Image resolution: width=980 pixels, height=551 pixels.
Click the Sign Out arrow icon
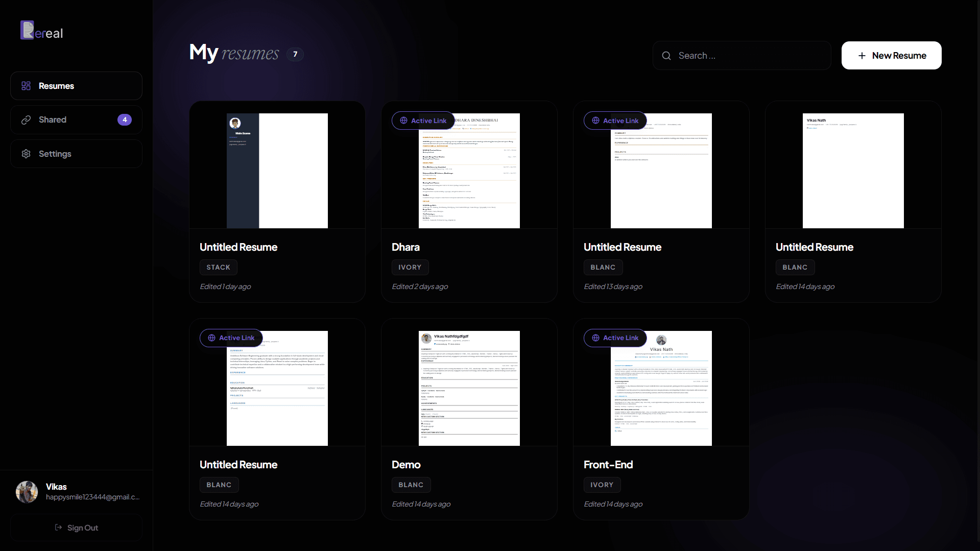pos(58,528)
